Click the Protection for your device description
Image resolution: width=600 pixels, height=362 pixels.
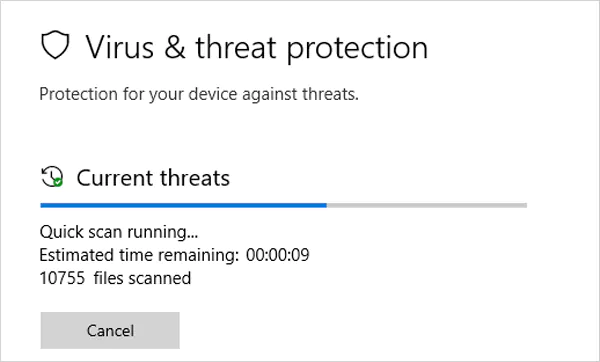point(199,94)
